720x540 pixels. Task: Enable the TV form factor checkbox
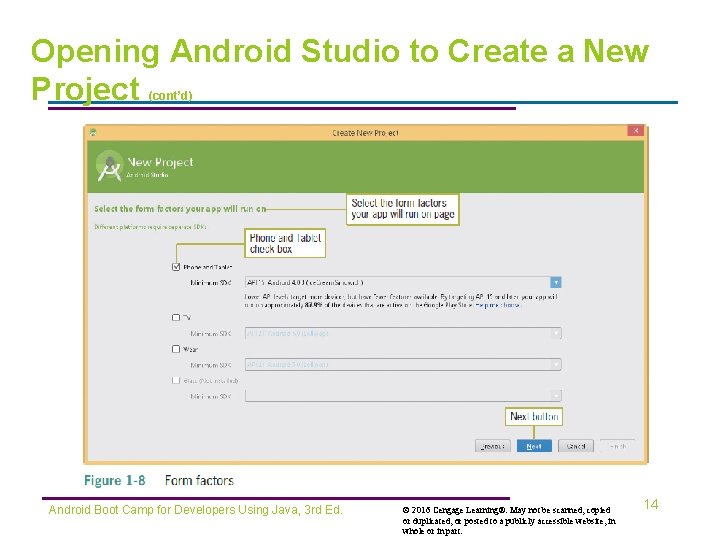point(176,317)
